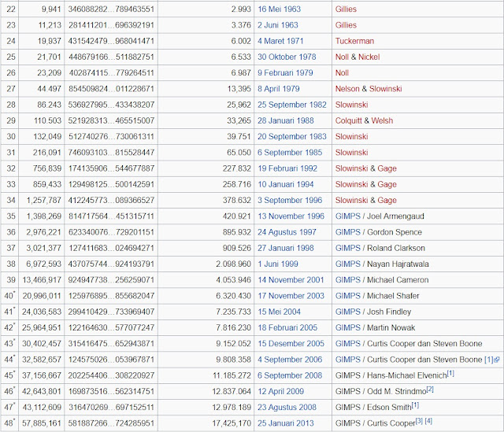Select exponent cell 13,466,917
The width and height of the screenshot is (504, 432).
pos(42,280)
